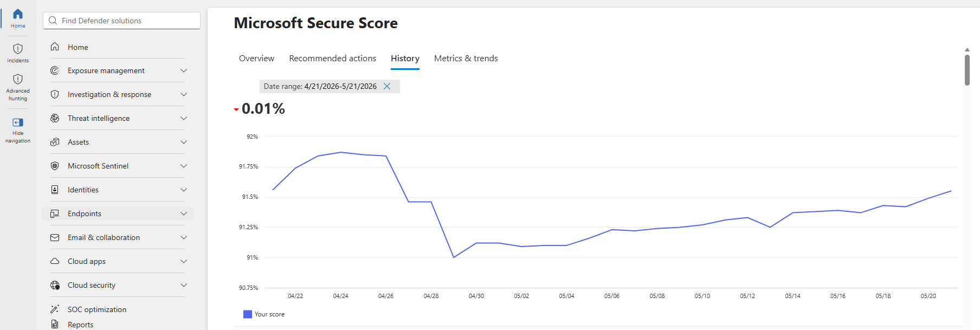The height and width of the screenshot is (330, 980).
Task: Expand Assets chevron
Action: [x=184, y=142]
